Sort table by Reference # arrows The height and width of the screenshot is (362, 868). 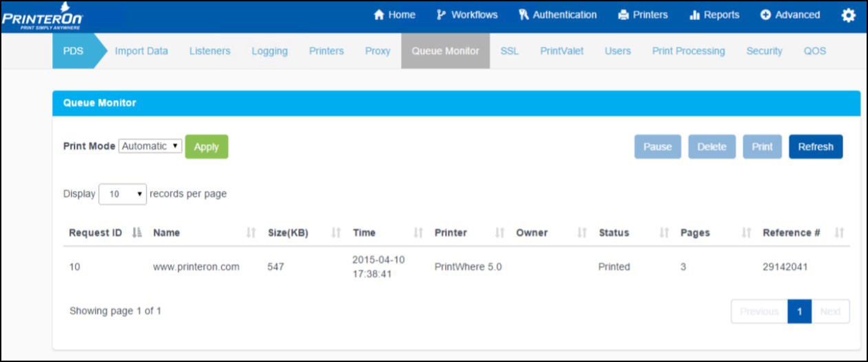[839, 233]
